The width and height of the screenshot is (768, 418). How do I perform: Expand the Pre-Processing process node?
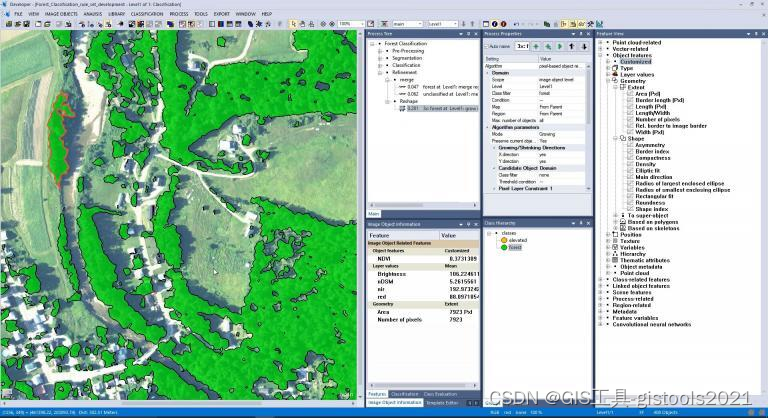(380, 51)
